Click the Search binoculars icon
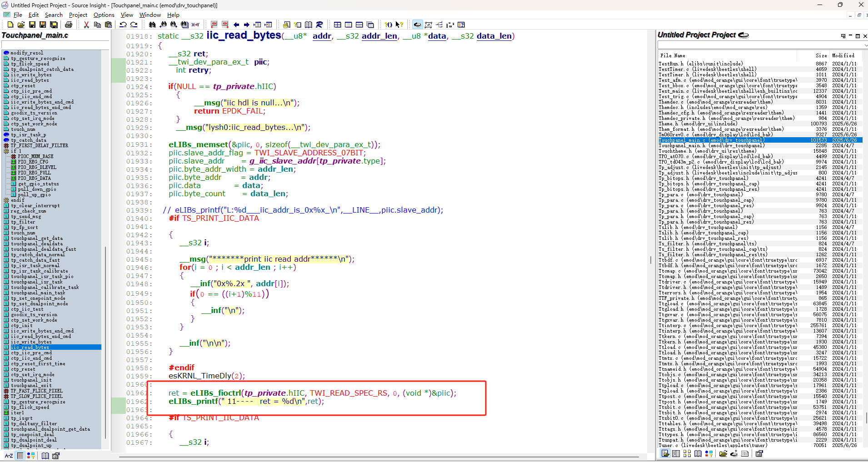This screenshot has width=868, height=462. coord(152,25)
